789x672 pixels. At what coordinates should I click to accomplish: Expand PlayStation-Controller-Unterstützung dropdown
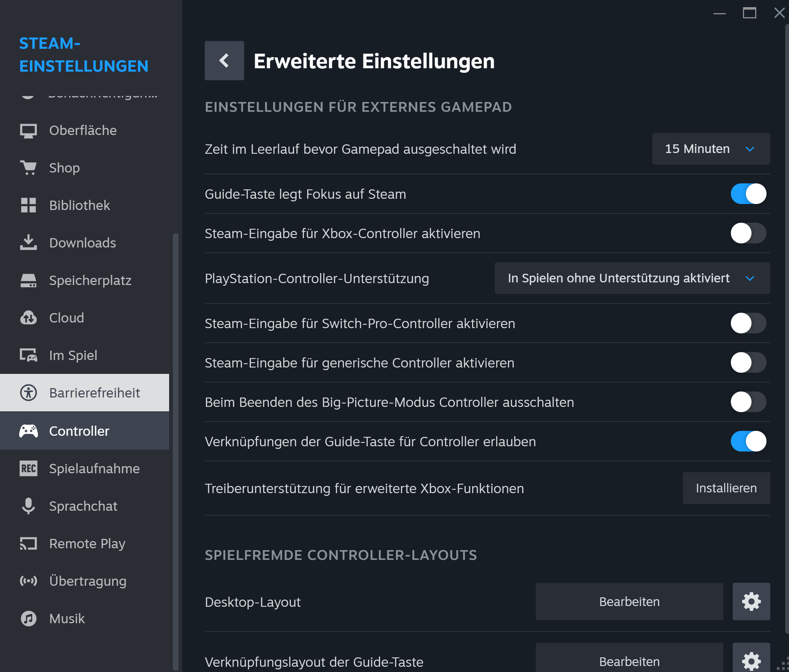[x=632, y=278]
